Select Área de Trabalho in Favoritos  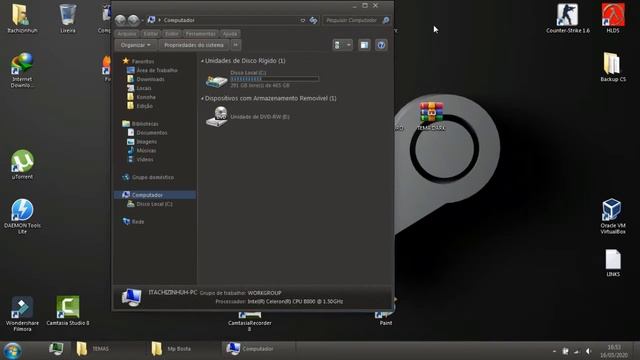click(x=157, y=70)
